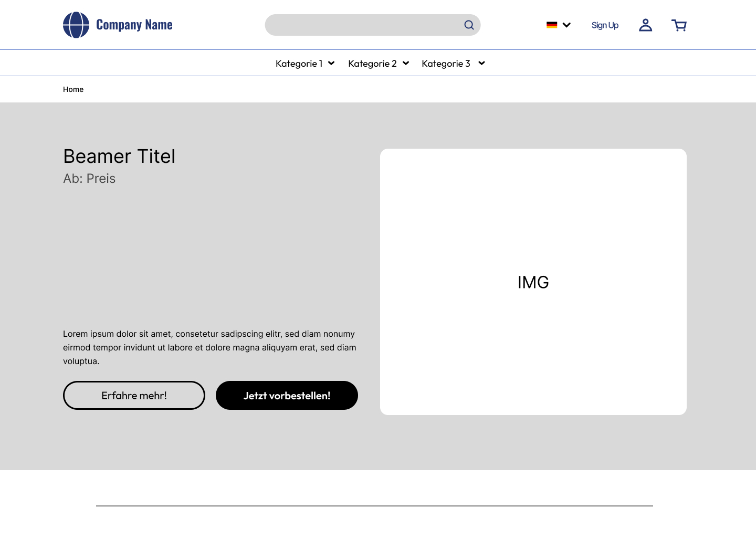Select the Kategorie 3 menu item
The width and height of the screenshot is (756, 538).
[x=446, y=64]
